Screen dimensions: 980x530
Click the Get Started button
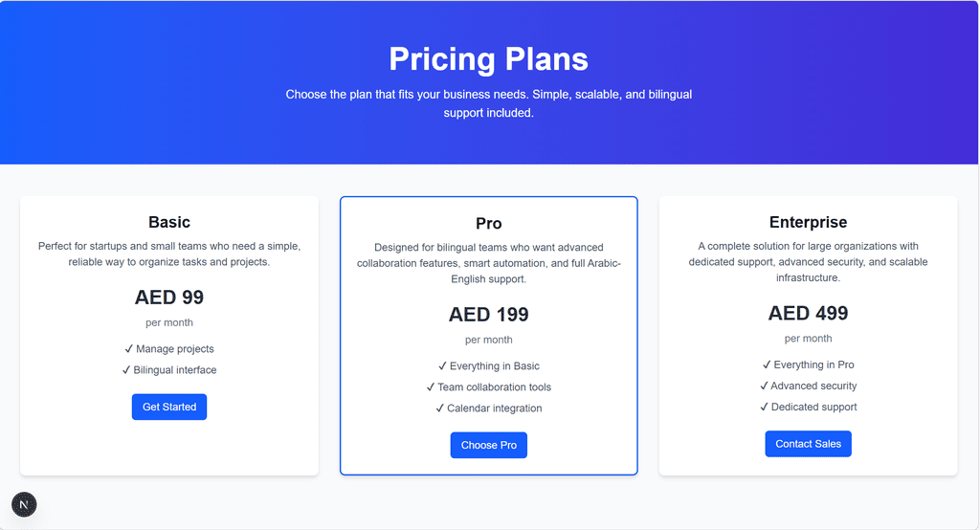(x=169, y=407)
